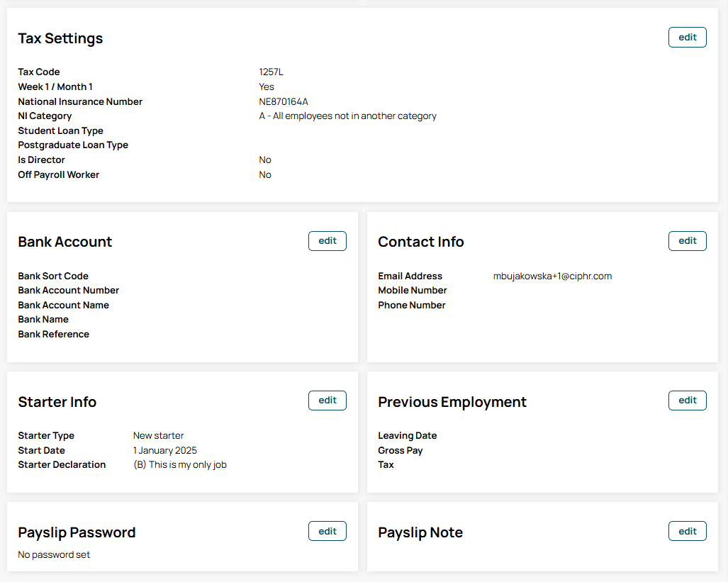Click the Student Loan Type label

click(x=60, y=131)
